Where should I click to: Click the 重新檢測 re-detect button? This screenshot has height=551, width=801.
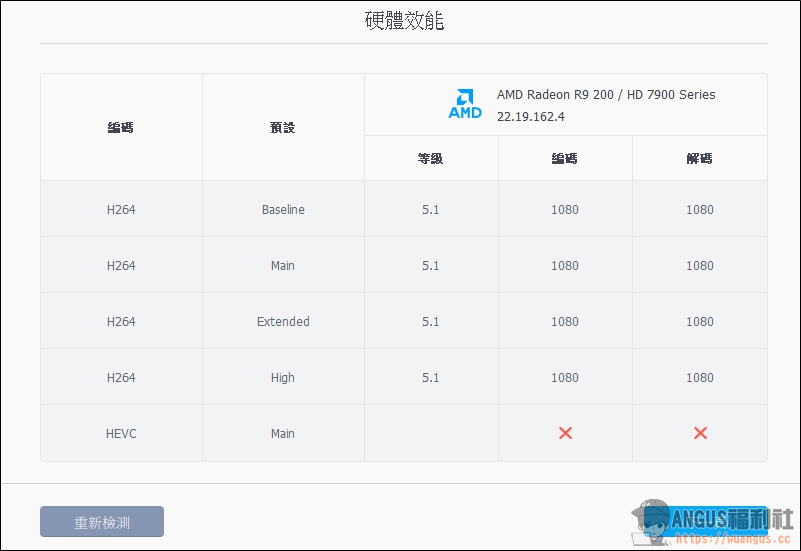102,521
